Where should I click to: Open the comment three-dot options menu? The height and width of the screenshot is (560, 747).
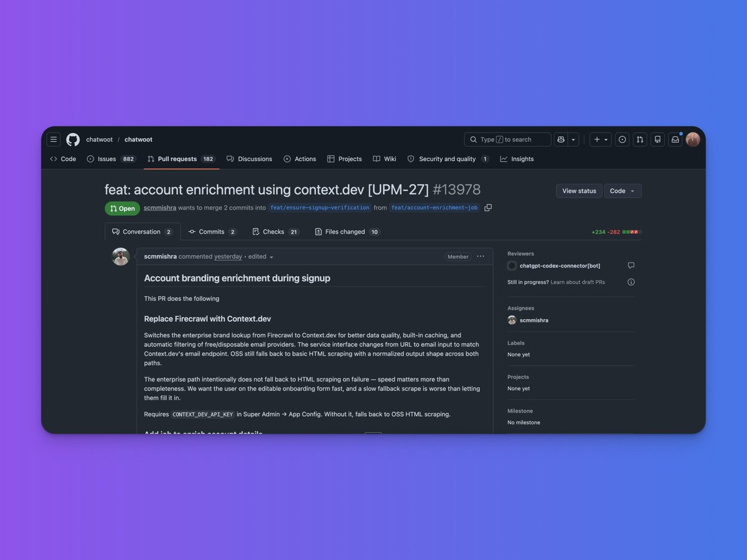pos(481,256)
